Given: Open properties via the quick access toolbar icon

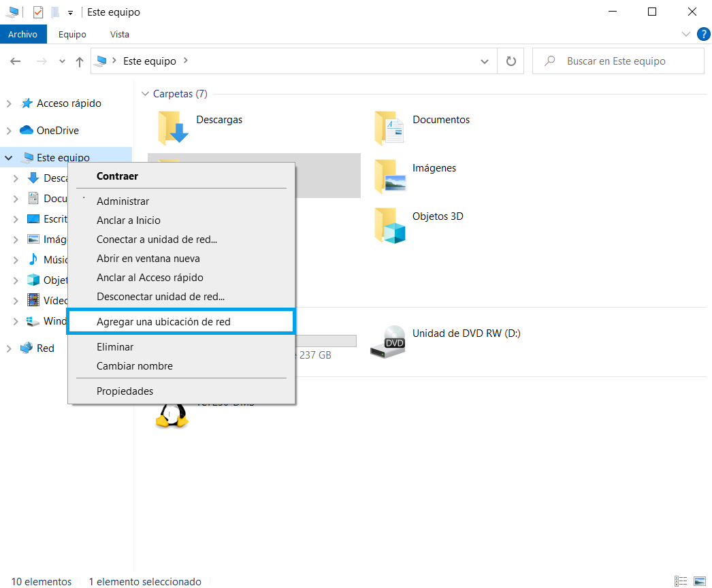Looking at the screenshot, I should 38,12.
